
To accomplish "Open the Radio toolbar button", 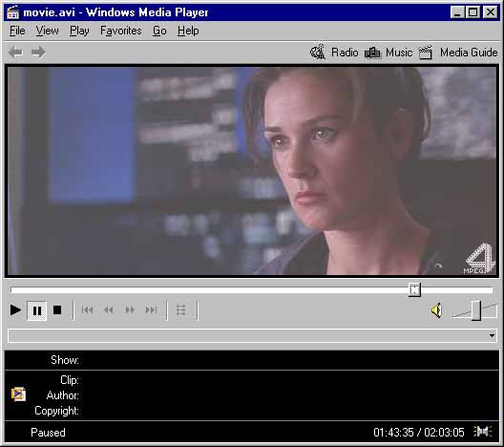I will click(x=334, y=53).
